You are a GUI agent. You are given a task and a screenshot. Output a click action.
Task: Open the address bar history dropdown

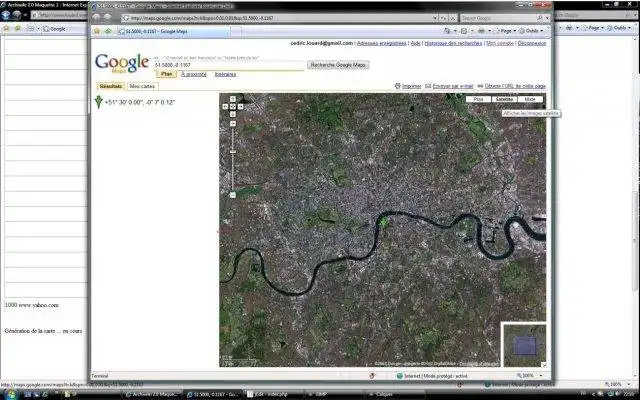(435, 18)
